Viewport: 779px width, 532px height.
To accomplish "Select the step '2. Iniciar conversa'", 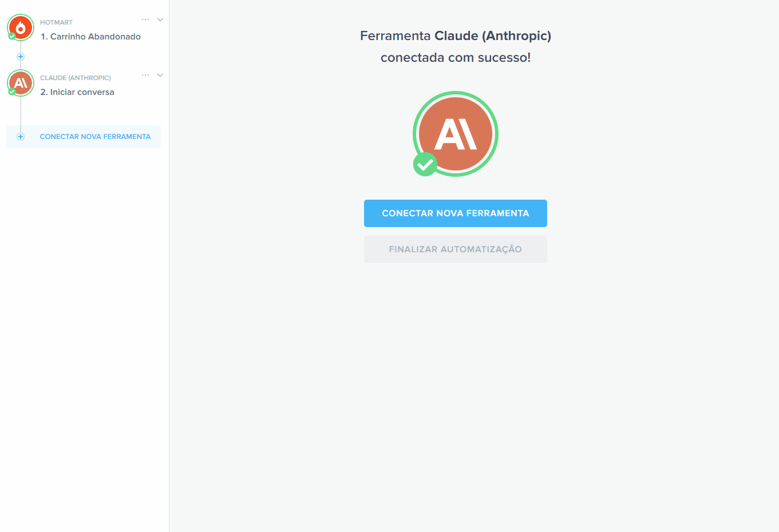I will click(77, 92).
